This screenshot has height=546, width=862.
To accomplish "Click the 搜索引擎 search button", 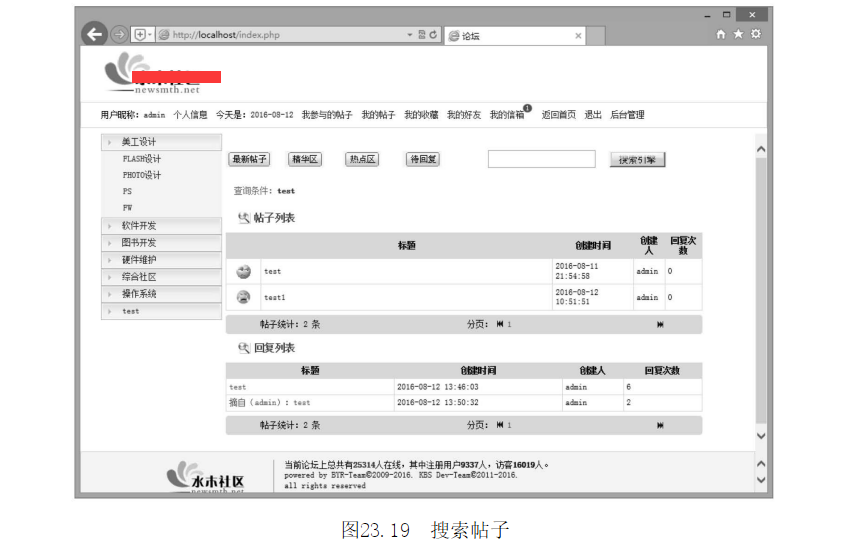I will click(637, 160).
